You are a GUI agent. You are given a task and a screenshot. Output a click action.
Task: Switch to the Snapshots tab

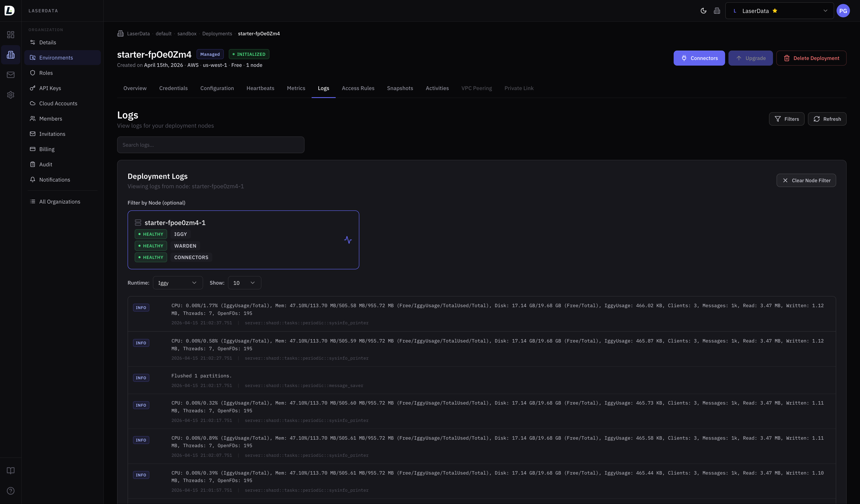pyautogui.click(x=400, y=88)
